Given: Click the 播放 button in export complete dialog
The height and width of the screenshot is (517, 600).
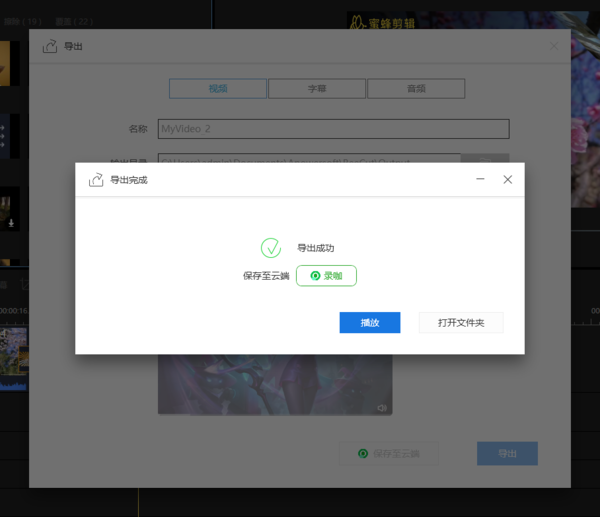Looking at the screenshot, I should pyautogui.click(x=370, y=323).
